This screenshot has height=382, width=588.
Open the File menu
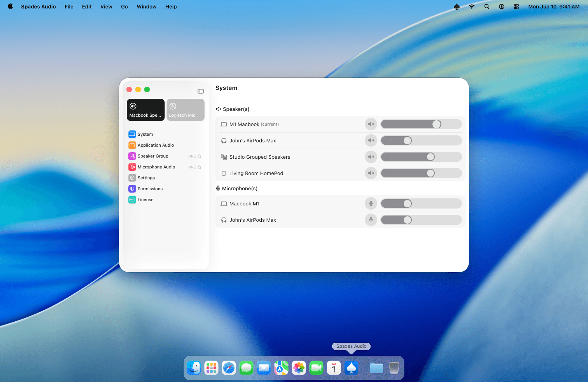69,7
